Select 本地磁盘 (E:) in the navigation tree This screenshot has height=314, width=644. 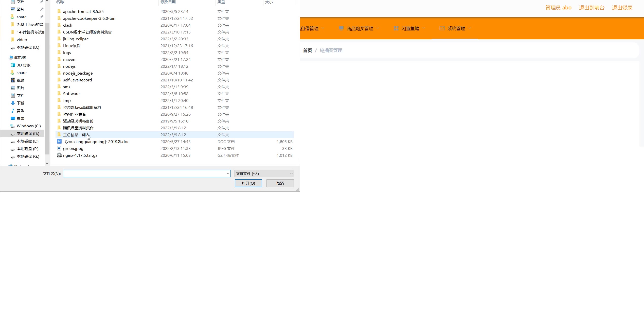(x=27, y=141)
